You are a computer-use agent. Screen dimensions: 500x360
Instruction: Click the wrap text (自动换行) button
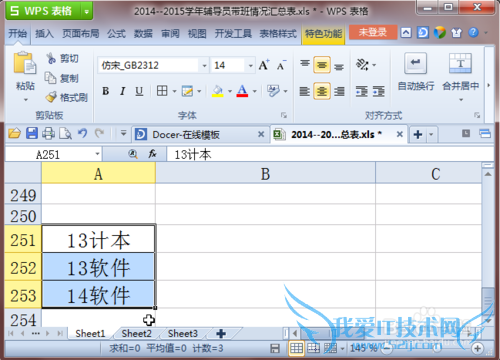tap(416, 72)
